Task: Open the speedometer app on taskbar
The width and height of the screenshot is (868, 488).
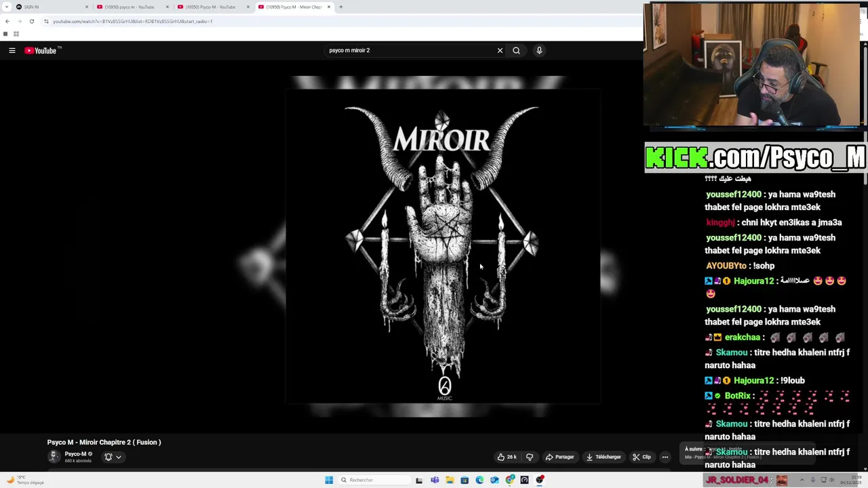Action: click(525, 480)
